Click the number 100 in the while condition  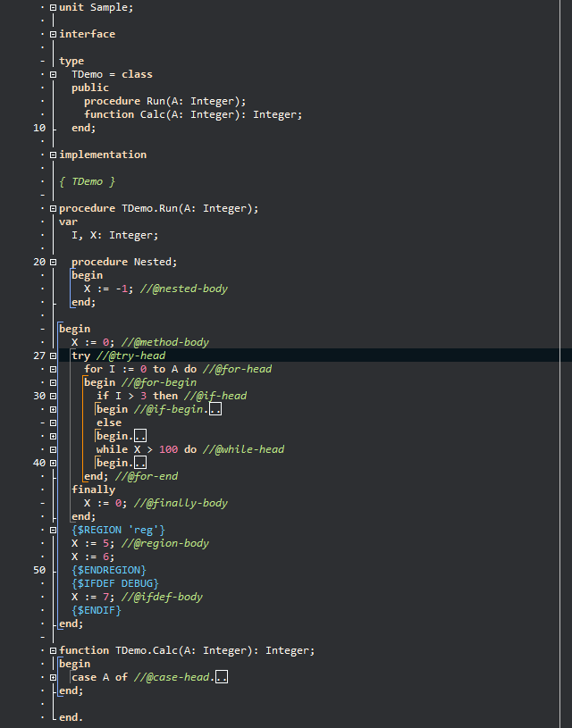tap(168, 449)
